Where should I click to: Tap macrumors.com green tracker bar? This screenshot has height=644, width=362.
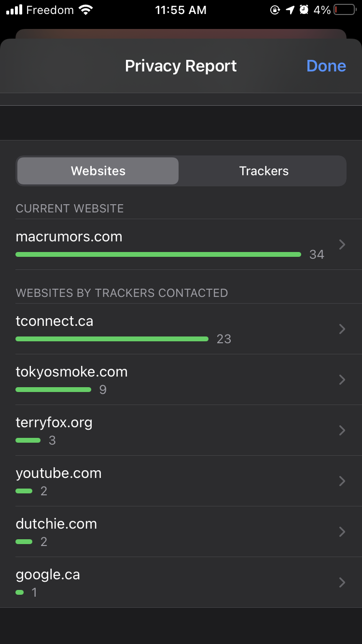[x=158, y=254]
